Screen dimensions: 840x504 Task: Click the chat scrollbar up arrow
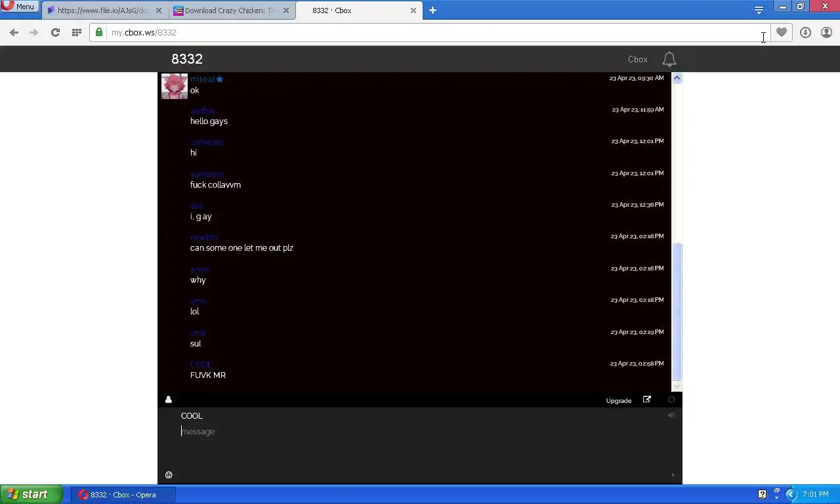[677, 78]
